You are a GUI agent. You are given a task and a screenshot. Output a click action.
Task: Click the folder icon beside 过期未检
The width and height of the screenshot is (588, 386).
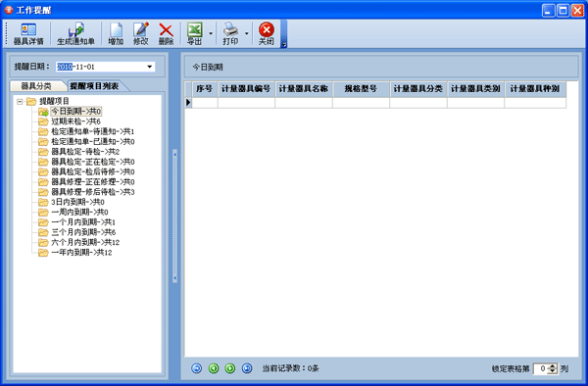pyautogui.click(x=43, y=121)
